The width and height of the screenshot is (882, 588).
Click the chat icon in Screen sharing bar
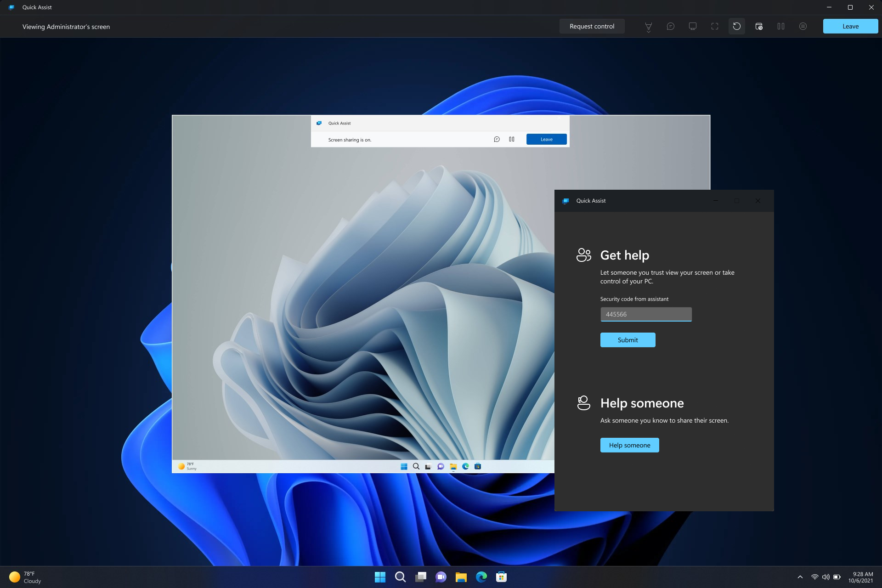click(x=497, y=139)
